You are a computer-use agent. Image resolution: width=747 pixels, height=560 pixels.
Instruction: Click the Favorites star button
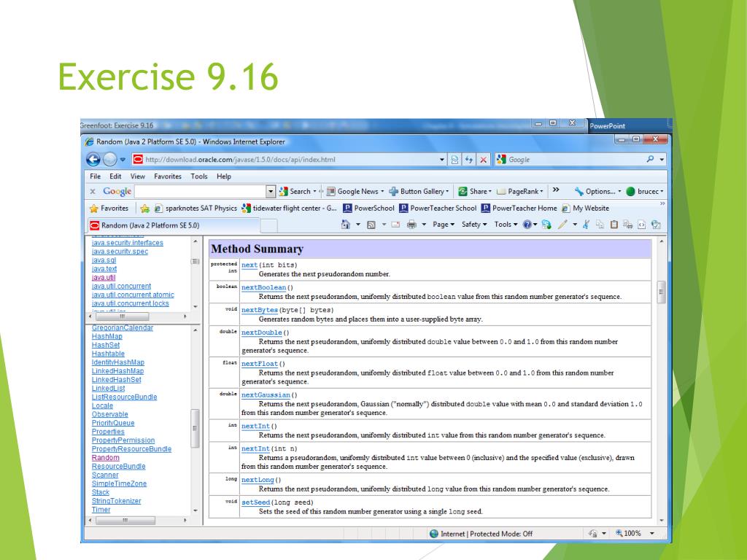tap(109, 208)
